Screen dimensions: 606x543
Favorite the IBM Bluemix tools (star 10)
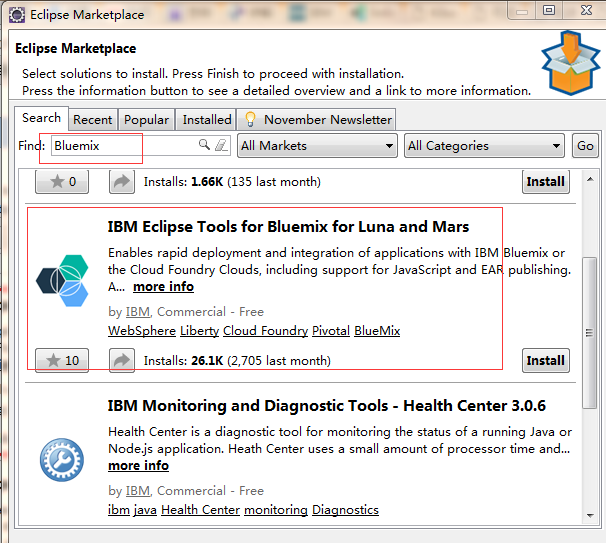coord(62,360)
